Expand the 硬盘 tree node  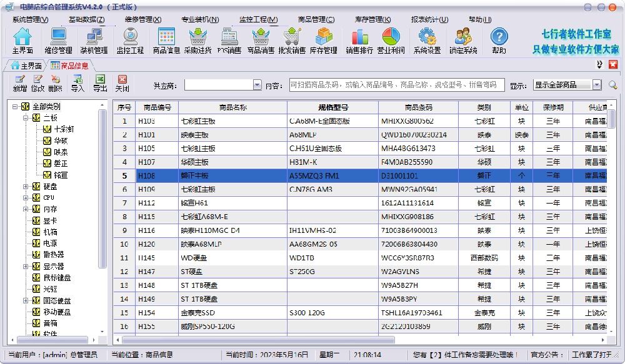(26, 187)
